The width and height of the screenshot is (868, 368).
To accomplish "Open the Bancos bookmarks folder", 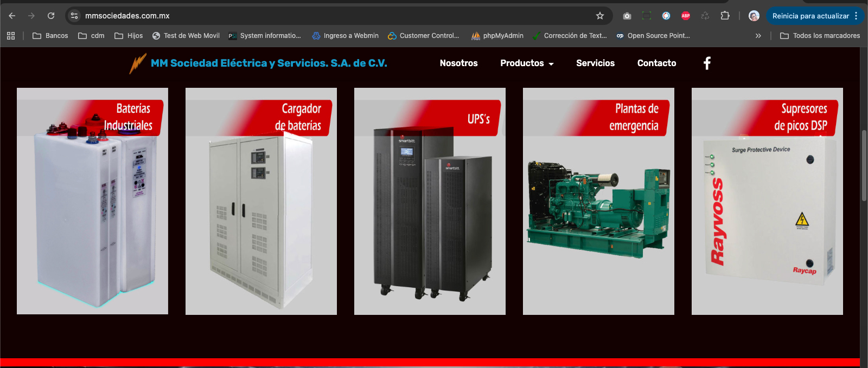I will tap(50, 36).
